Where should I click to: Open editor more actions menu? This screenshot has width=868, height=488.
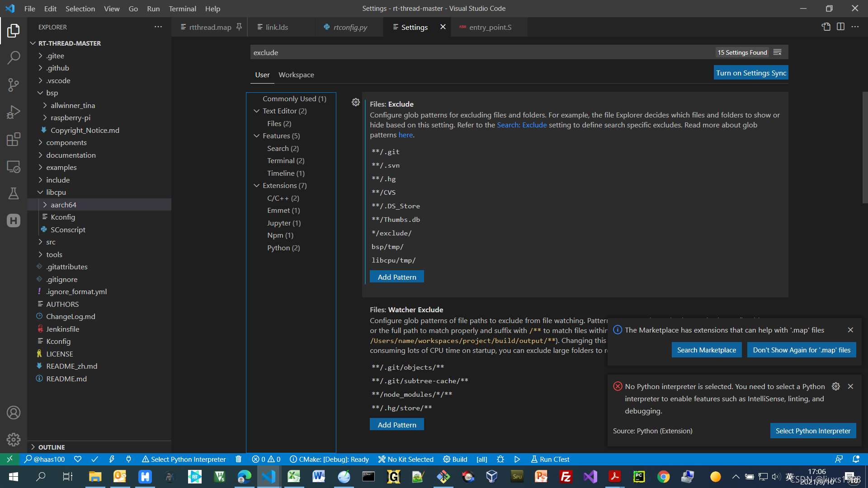[855, 27]
